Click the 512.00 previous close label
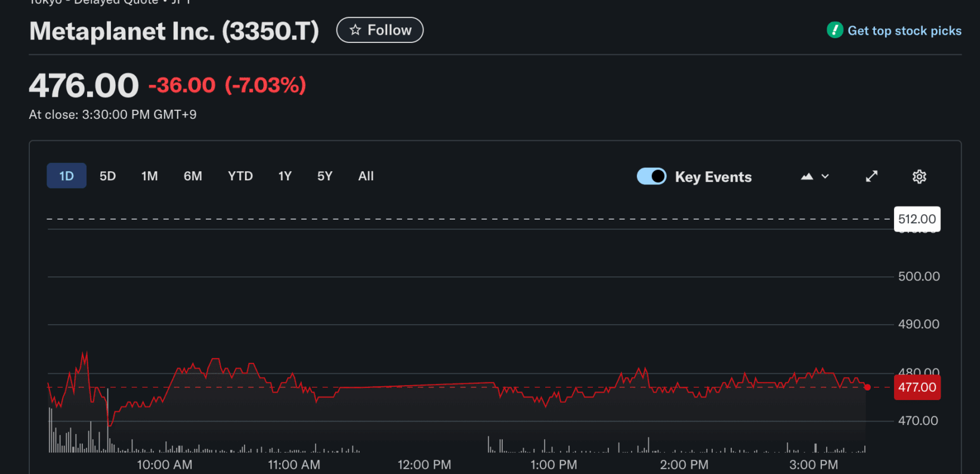 pos(917,219)
